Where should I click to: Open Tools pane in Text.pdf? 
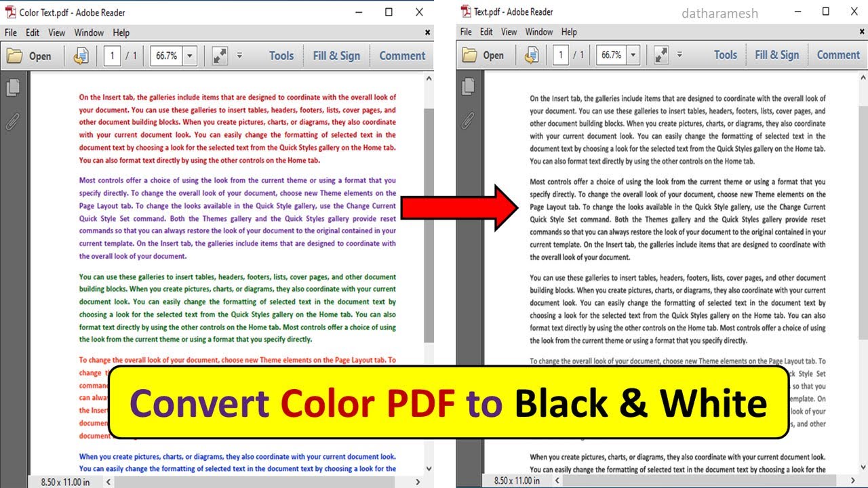tap(726, 55)
